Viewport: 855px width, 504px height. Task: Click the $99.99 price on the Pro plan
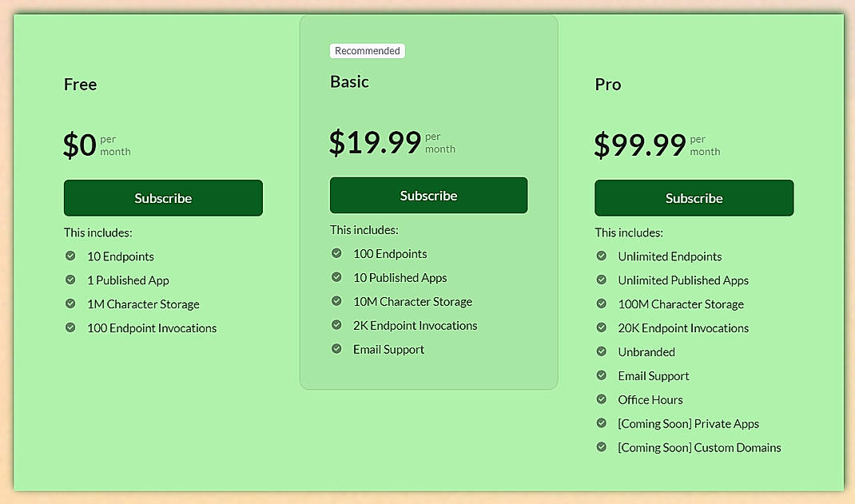pyautogui.click(x=638, y=143)
